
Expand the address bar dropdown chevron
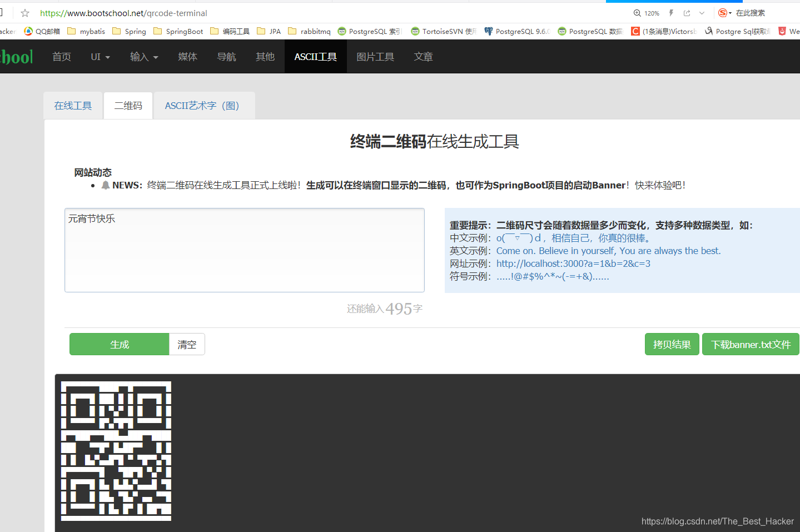(x=702, y=13)
